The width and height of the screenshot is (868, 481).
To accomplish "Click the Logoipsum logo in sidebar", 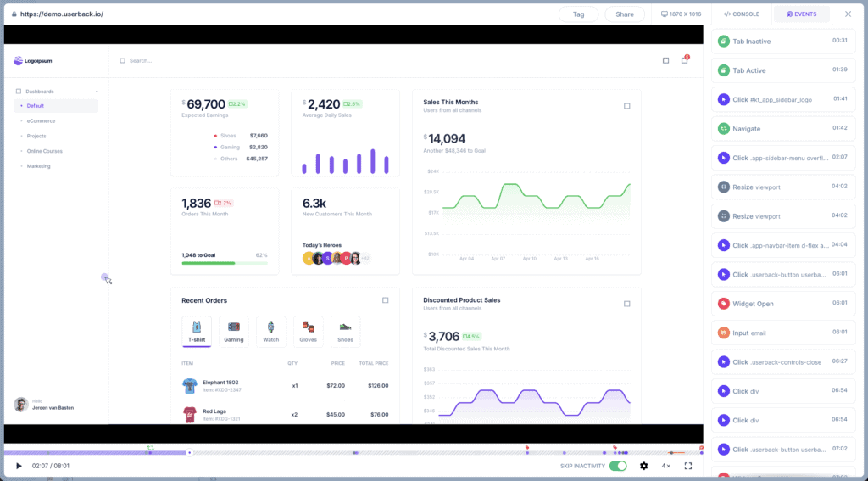I will coord(35,61).
